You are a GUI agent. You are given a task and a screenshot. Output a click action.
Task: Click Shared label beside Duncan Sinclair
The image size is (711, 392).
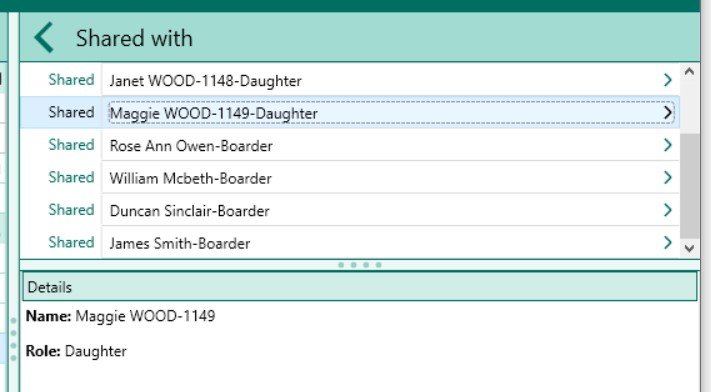tap(71, 210)
